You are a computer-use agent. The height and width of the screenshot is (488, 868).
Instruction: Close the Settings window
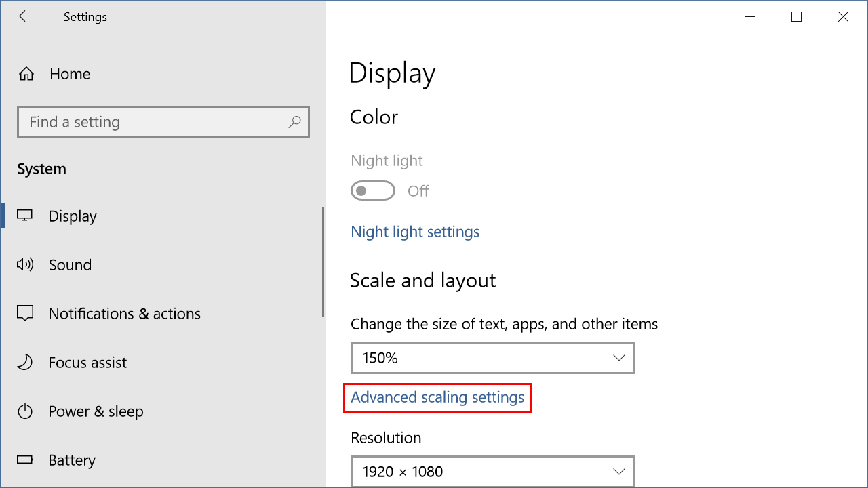point(843,17)
